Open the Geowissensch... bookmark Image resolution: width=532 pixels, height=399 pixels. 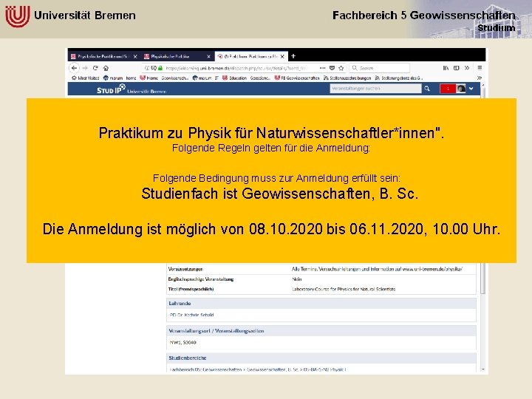174,78
